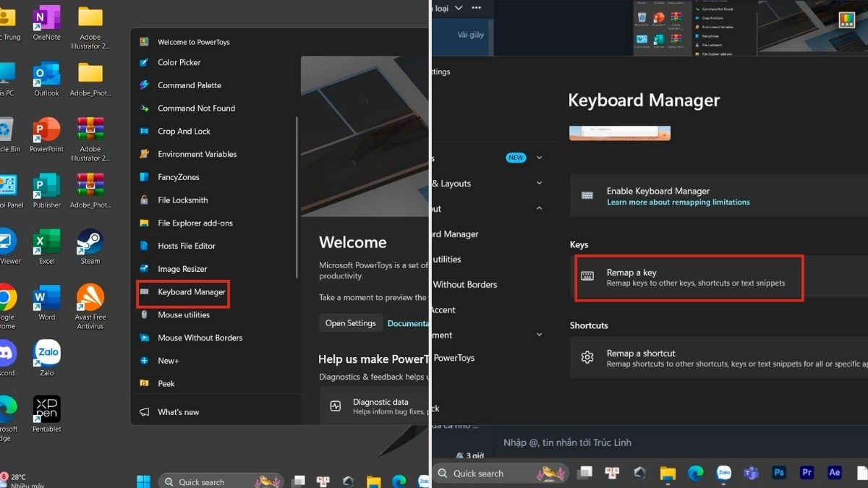Select the Adobe_Phot WinRAR archive icon
This screenshot has width=868, height=488.
[90, 191]
